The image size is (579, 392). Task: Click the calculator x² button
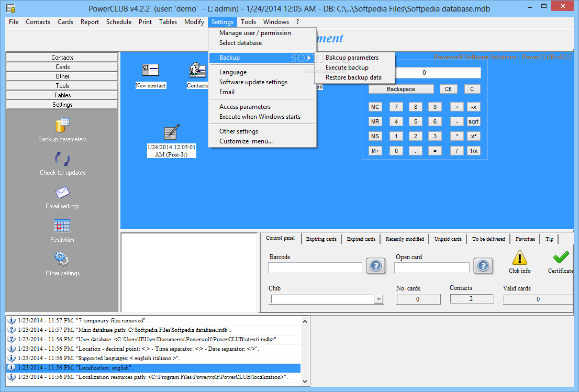pos(473,136)
